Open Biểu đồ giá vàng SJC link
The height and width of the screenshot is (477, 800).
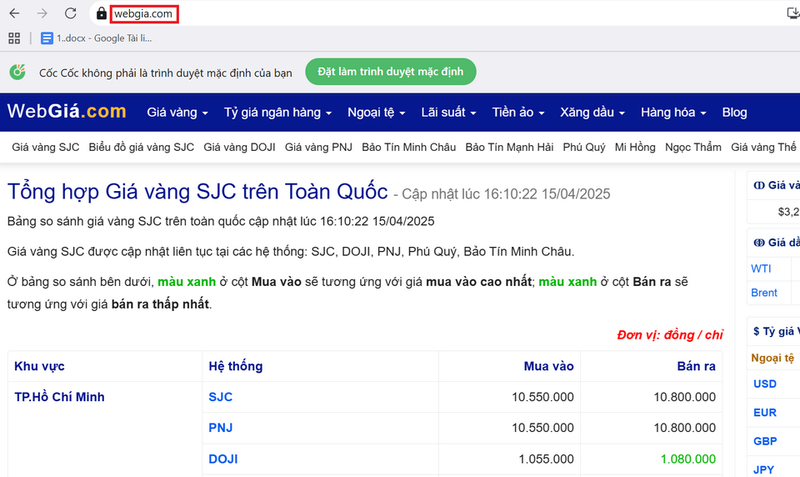(141, 147)
